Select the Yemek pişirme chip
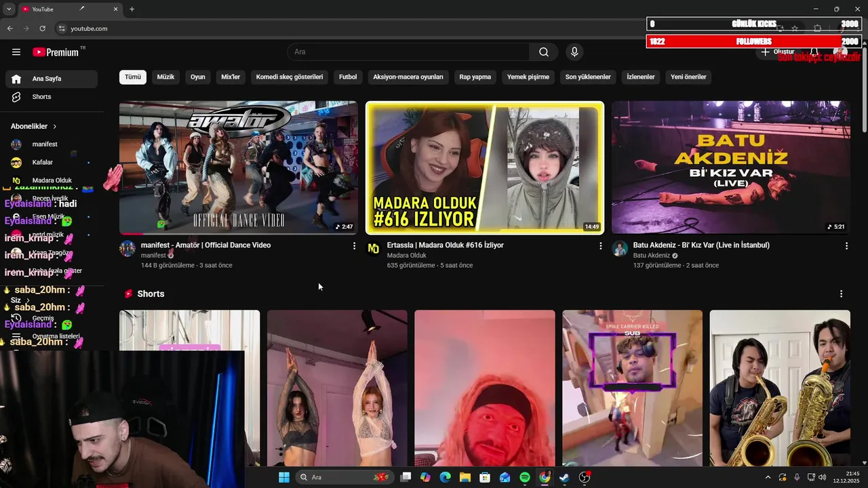868x488 pixels. click(x=528, y=77)
